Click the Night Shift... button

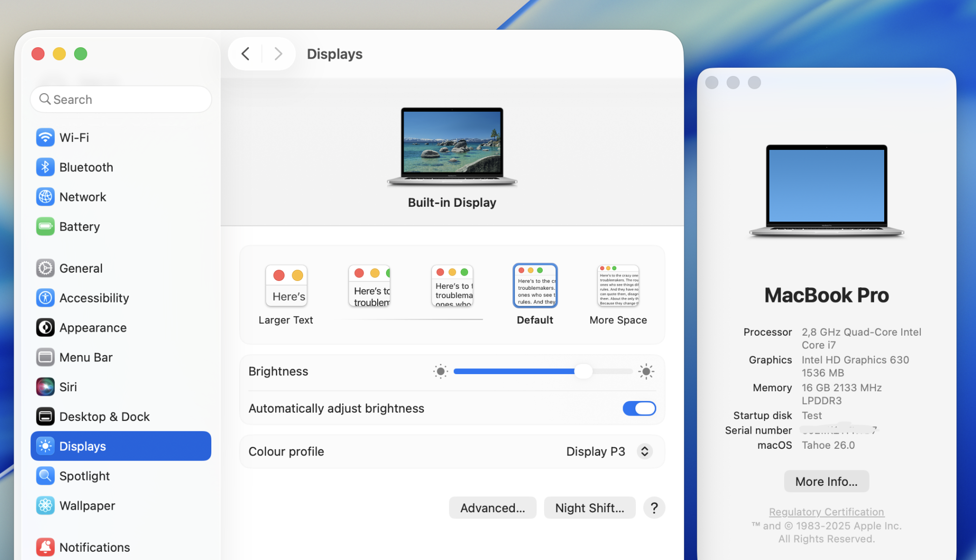[590, 508]
